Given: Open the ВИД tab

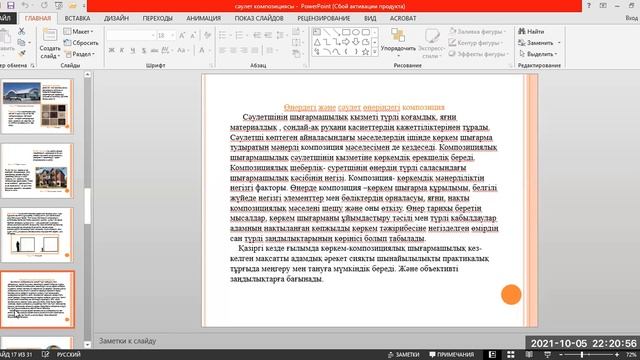Looking at the screenshot, I should point(370,18).
